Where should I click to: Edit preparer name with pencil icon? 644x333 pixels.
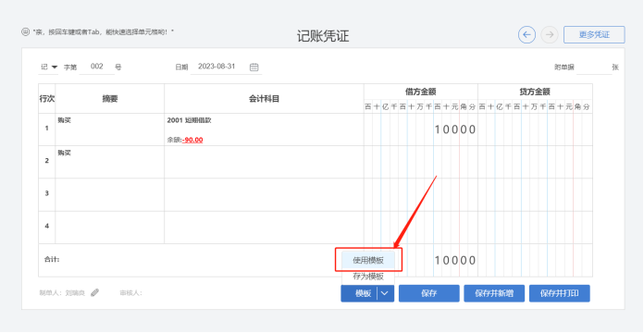coord(95,292)
